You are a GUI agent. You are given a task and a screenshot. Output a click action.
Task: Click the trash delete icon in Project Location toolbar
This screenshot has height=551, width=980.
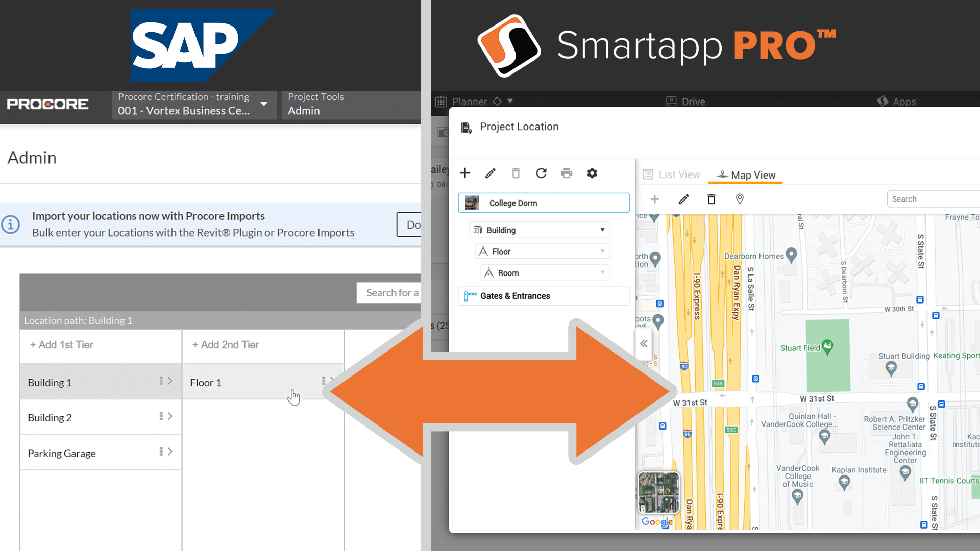(516, 173)
